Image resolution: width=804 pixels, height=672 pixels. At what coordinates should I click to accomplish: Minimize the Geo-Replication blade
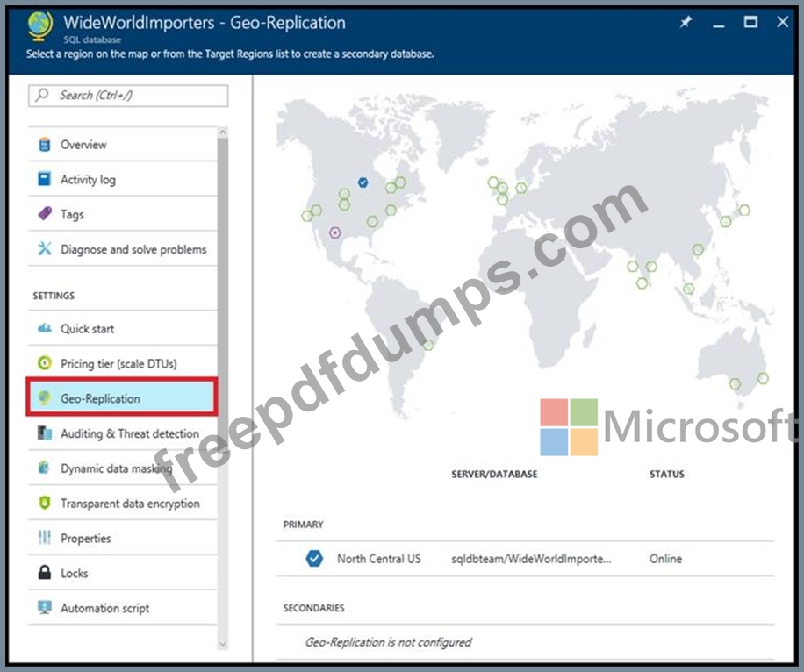(719, 25)
